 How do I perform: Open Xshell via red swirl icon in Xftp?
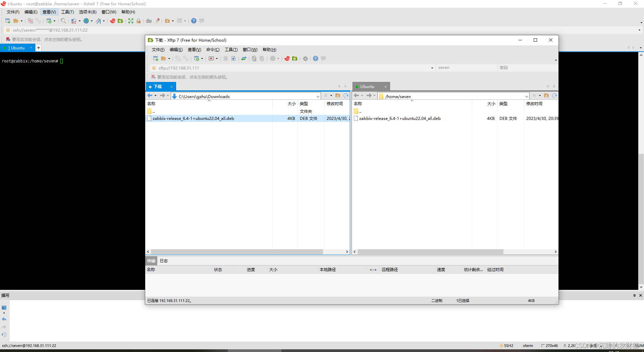(287, 58)
